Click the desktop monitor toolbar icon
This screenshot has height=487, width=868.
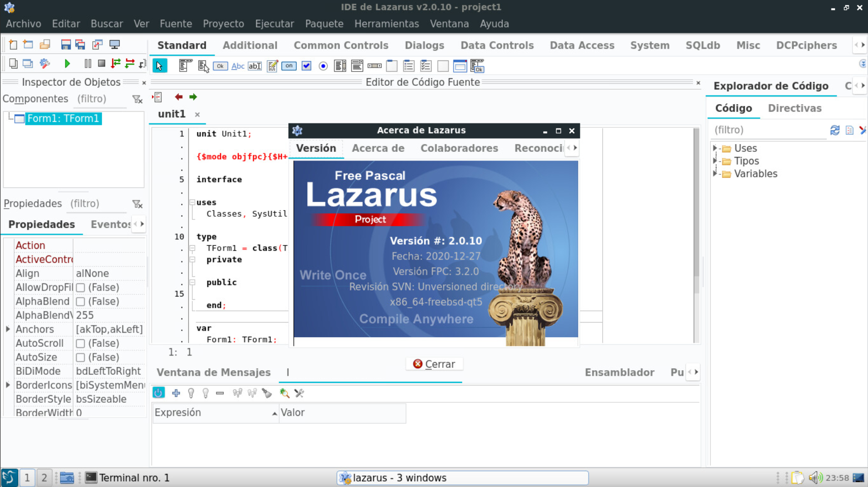point(115,45)
